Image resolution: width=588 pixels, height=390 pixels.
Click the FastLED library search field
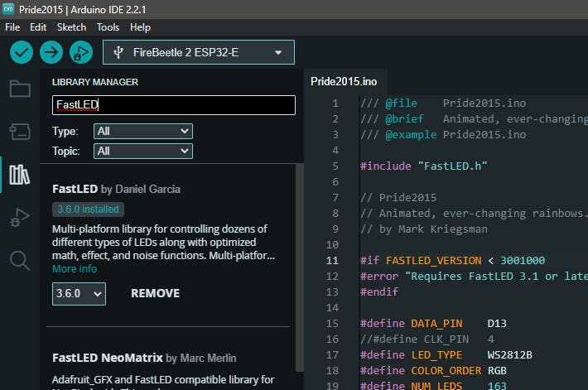click(x=173, y=105)
